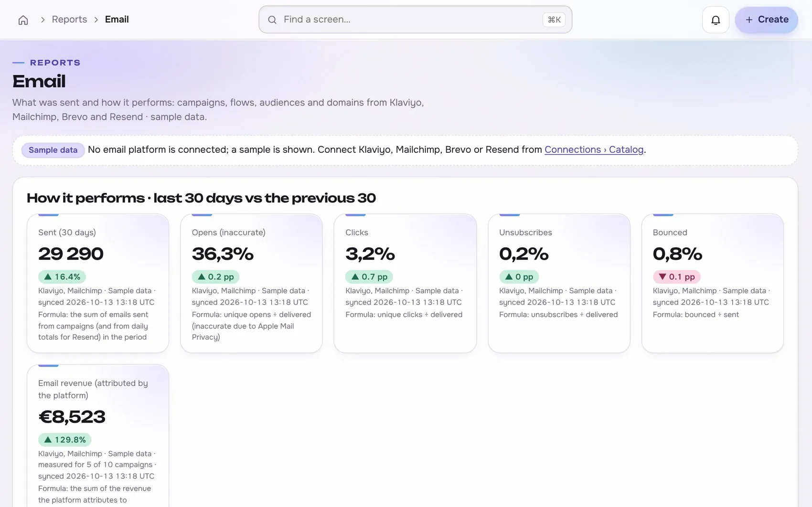
Task: Click the 0.2 pp badge on Opens
Action: coord(215,276)
